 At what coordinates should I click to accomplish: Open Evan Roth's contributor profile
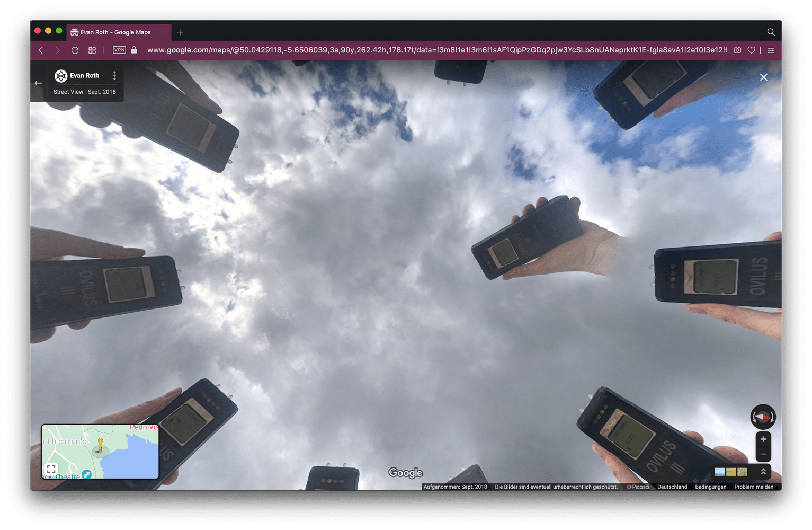click(x=84, y=76)
